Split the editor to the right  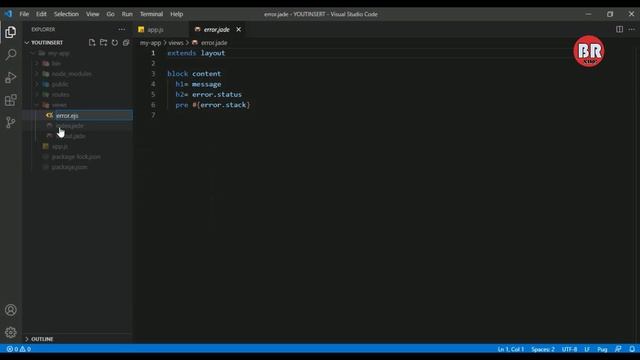coord(619,29)
